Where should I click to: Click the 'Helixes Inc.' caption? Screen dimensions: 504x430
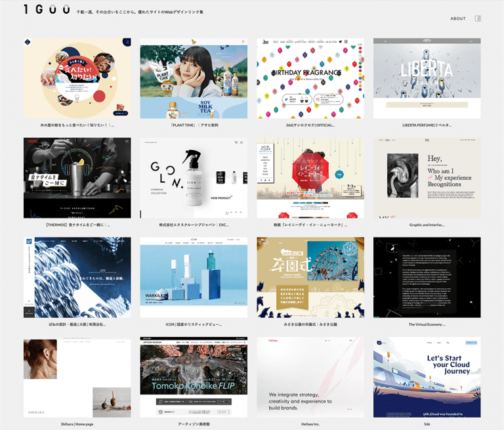click(x=310, y=424)
